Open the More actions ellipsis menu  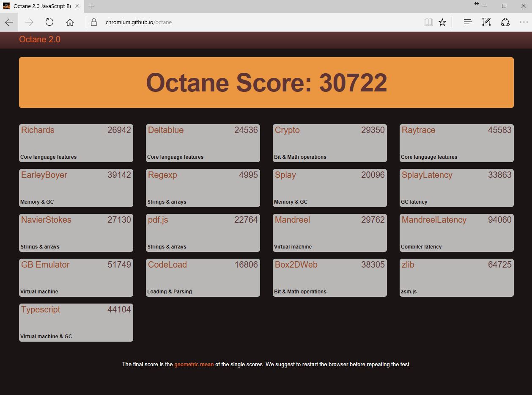click(x=524, y=22)
